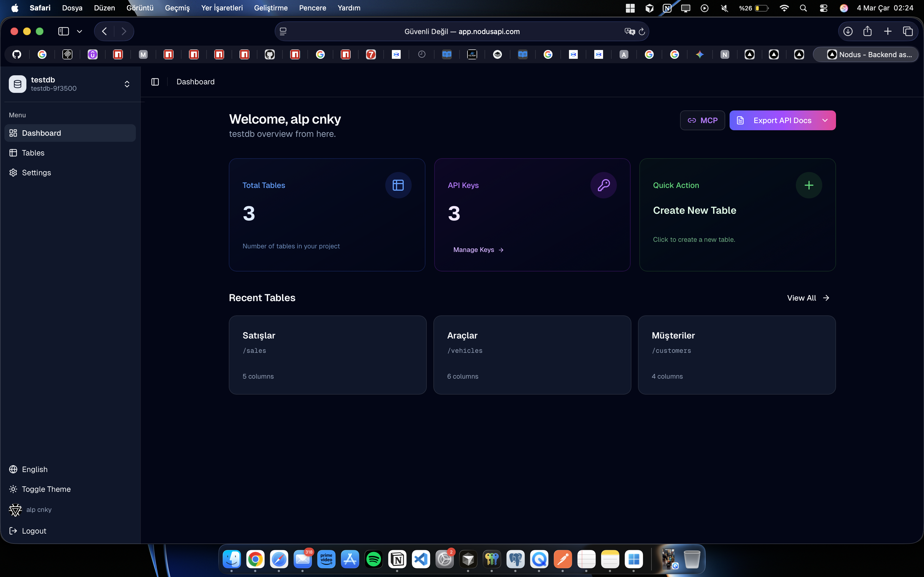Toggle the app theme with Toggle Theme

pyautogui.click(x=46, y=489)
